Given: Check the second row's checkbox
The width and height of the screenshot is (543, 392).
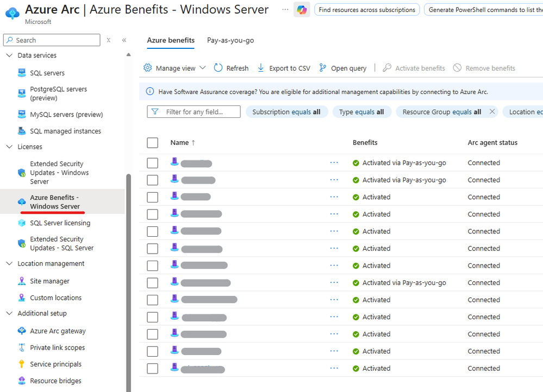Looking at the screenshot, I should coord(152,180).
